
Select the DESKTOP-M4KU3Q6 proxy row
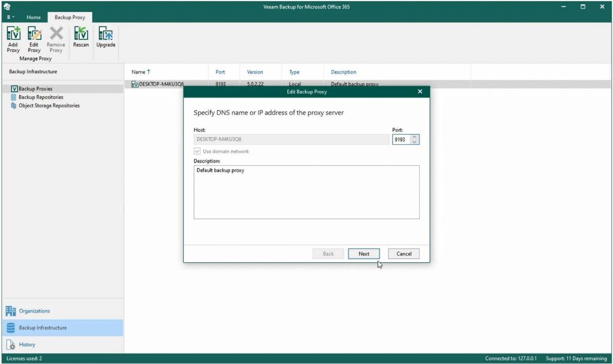(x=368, y=84)
